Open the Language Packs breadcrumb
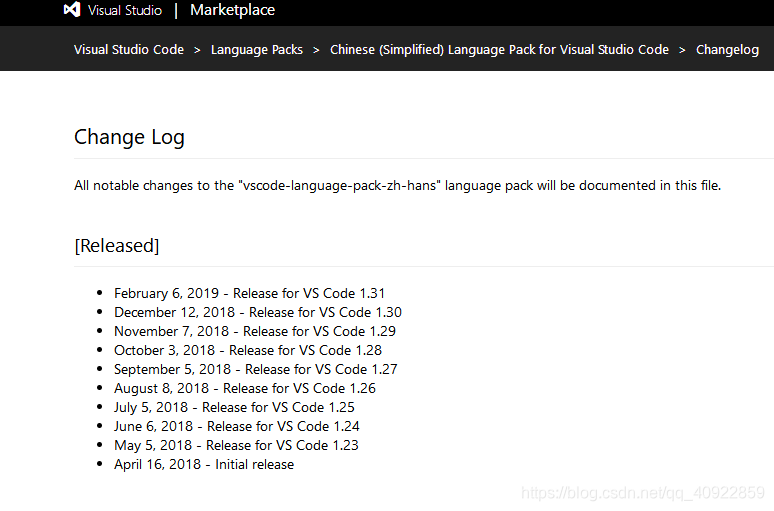 257,50
